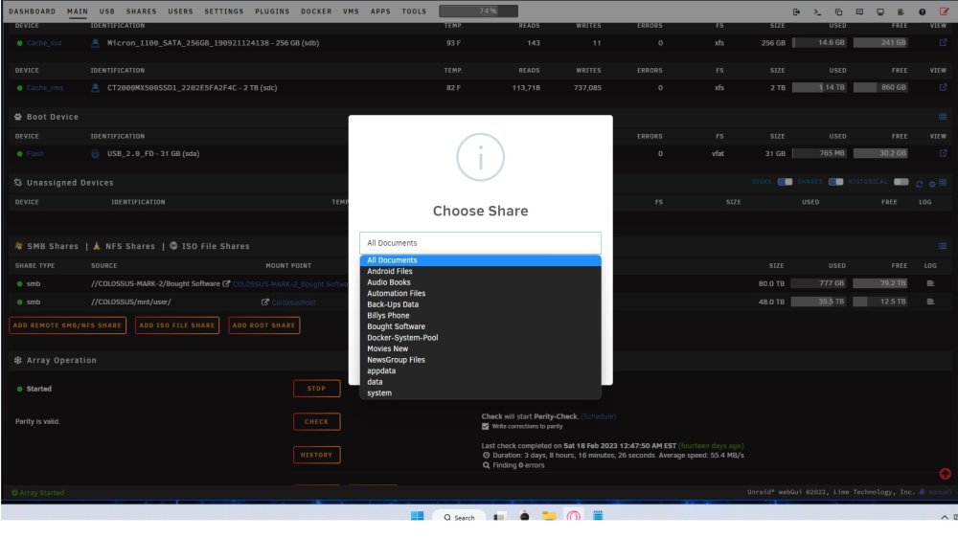Open the Choose Share dropdown field

point(480,243)
